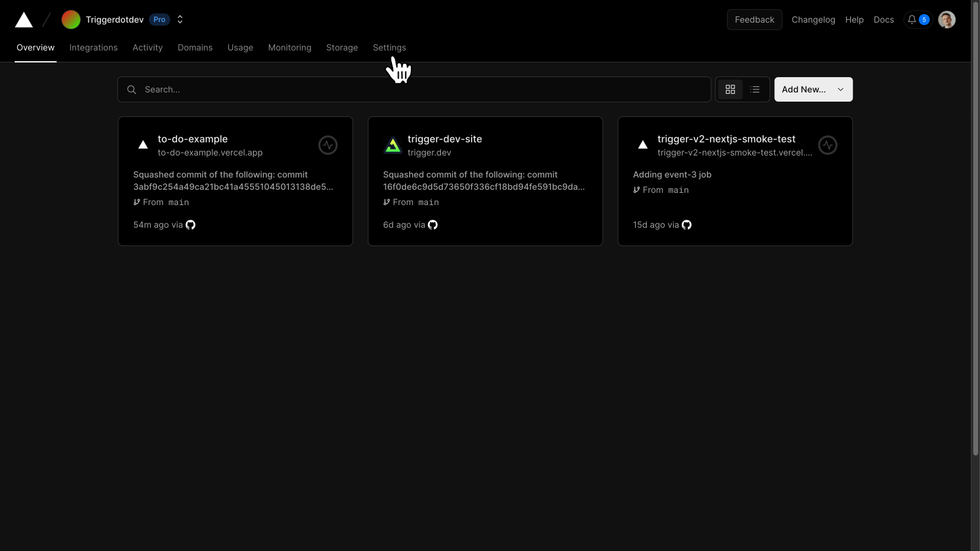Click '6d ago via' text

coord(404,225)
